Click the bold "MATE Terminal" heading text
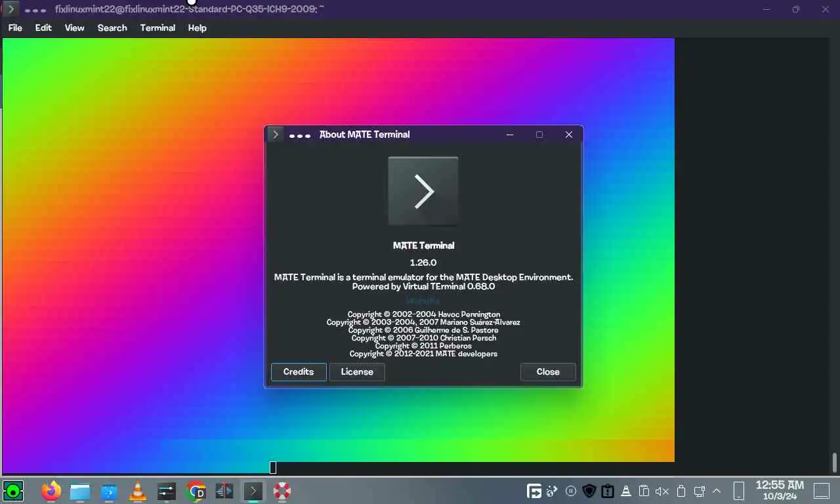Image resolution: width=840 pixels, height=504 pixels. pos(423,245)
